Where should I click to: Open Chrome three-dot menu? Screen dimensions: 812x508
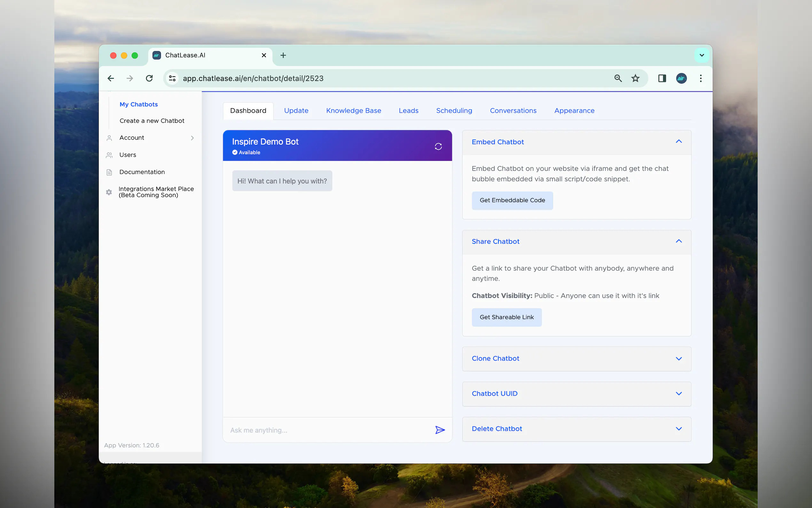[x=700, y=78]
